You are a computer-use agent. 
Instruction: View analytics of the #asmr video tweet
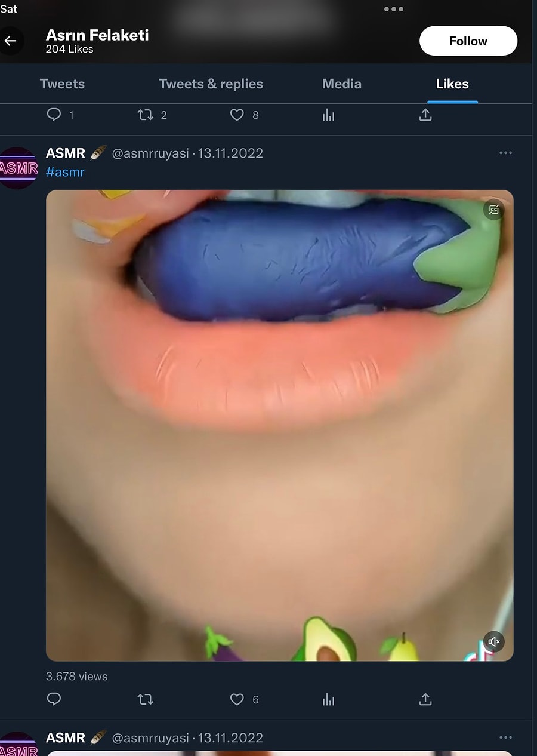click(328, 699)
